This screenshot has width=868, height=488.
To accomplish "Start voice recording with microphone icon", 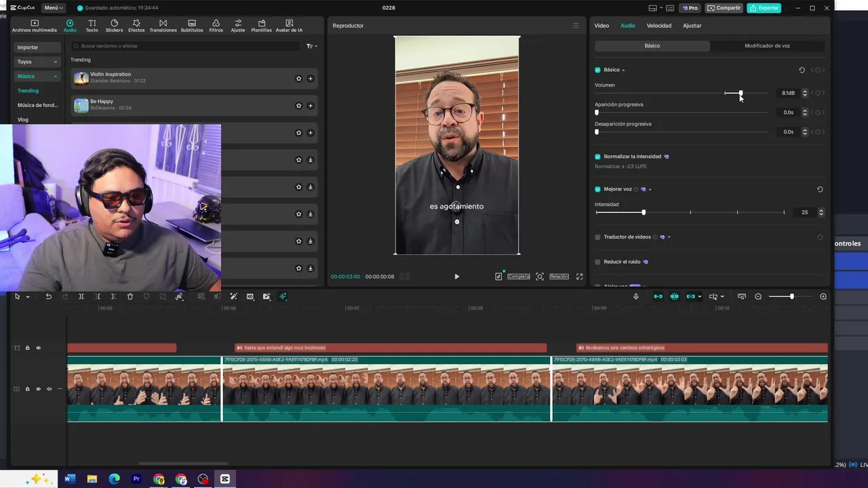I will tap(636, 296).
